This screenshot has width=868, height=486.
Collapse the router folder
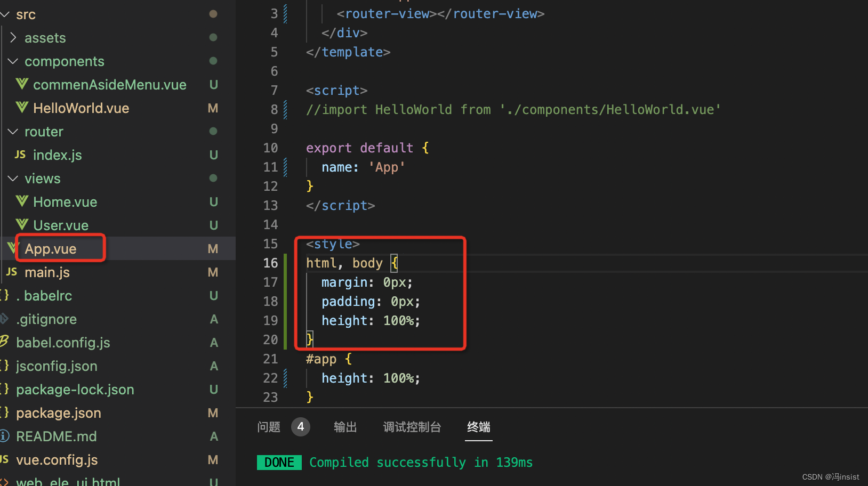13,131
